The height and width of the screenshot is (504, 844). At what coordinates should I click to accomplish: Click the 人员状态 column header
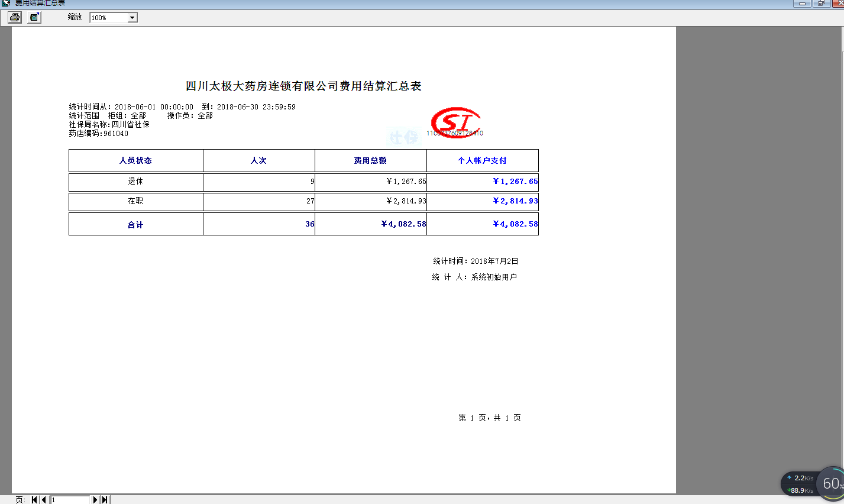(x=136, y=160)
